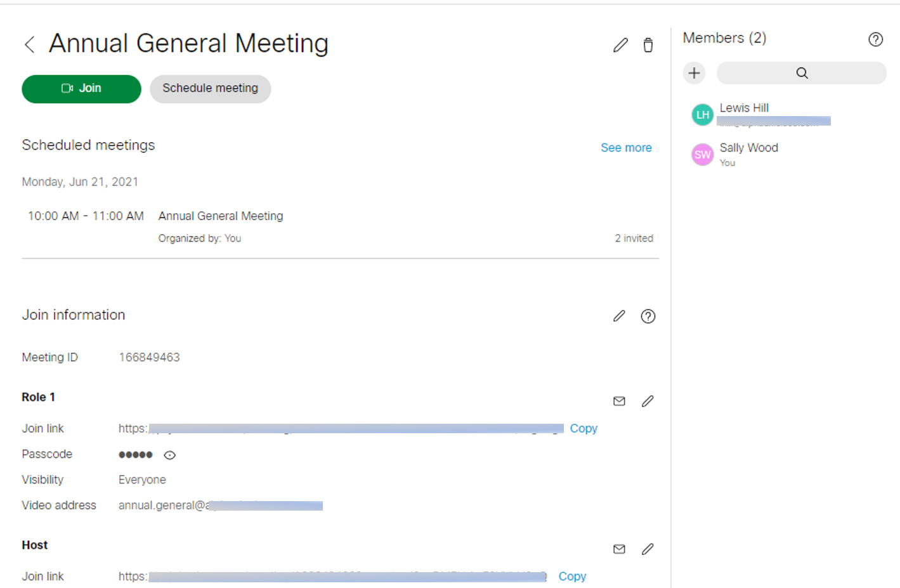Edit Join information with its pencil icon
This screenshot has width=900, height=588.
pos(619,316)
